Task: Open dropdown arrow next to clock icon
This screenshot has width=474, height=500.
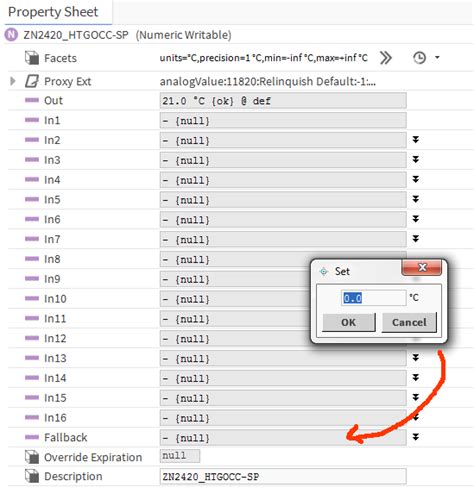Action: coord(437,58)
